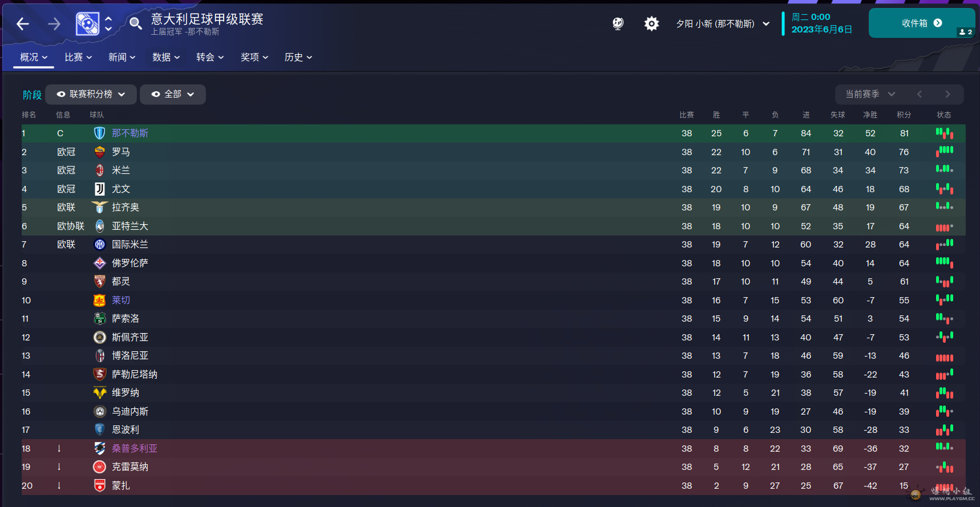Screen dimensions: 980x507
Task: Select the 概况 tab
Action: 34,57
